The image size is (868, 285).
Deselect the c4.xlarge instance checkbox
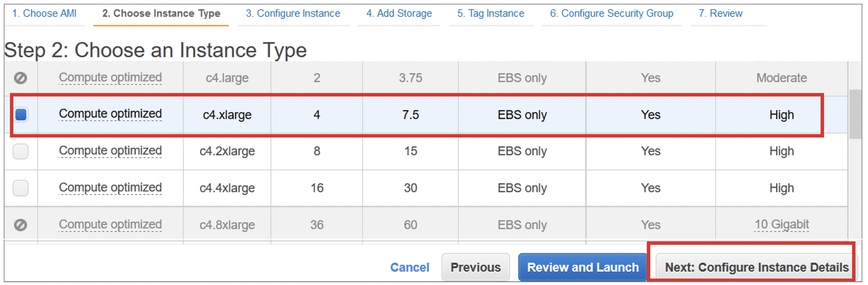[21, 115]
